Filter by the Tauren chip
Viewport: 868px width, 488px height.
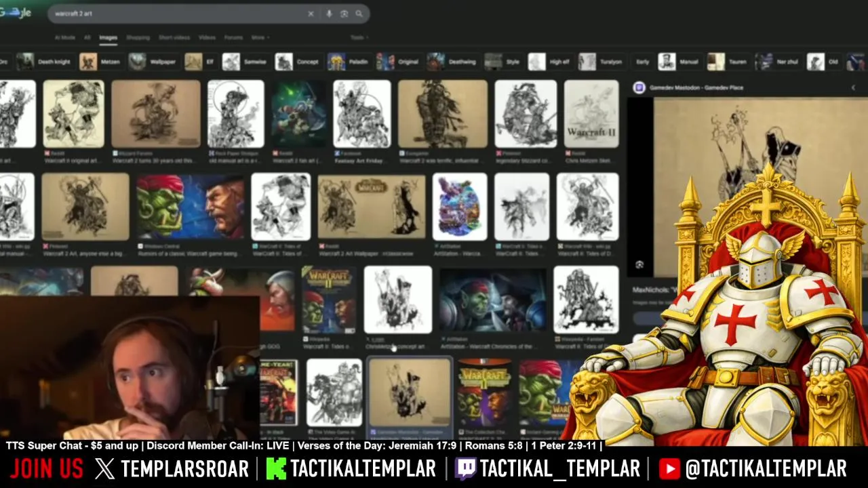tap(728, 62)
